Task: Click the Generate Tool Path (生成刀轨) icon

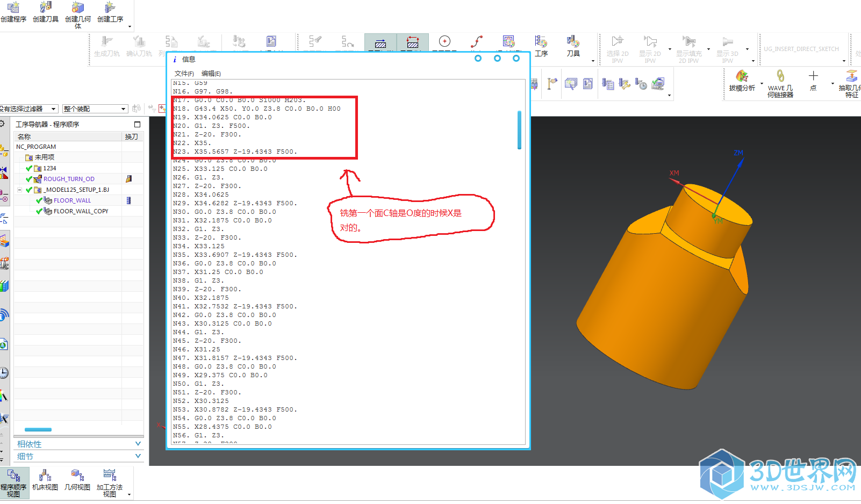Action: tap(107, 41)
